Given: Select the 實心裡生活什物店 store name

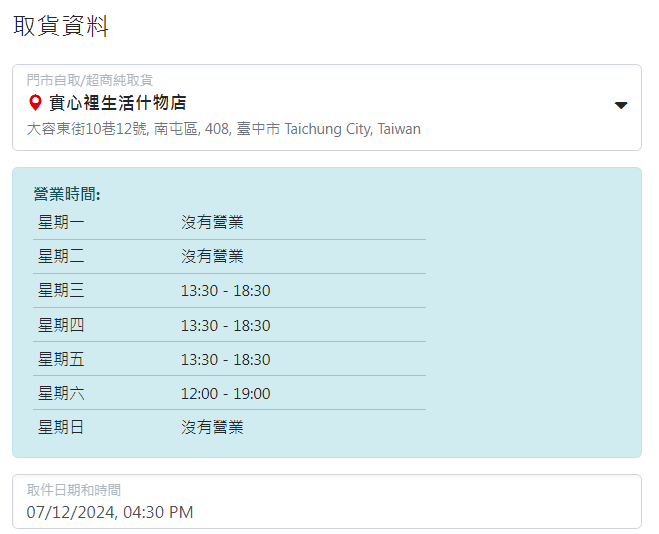Looking at the screenshot, I should (x=118, y=103).
